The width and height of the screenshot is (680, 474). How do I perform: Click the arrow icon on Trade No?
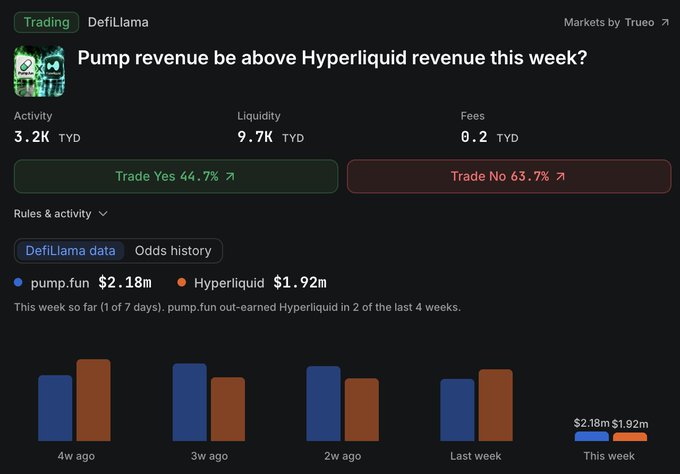561,176
